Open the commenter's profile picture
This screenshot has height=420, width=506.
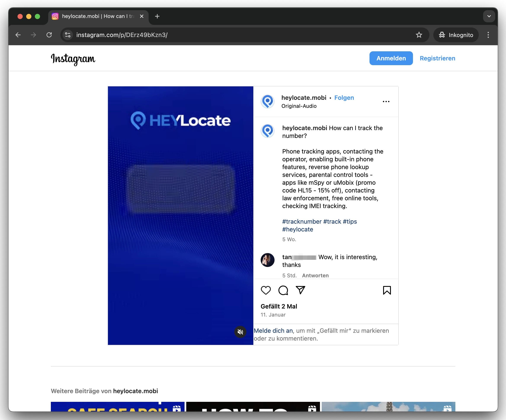pos(267,260)
